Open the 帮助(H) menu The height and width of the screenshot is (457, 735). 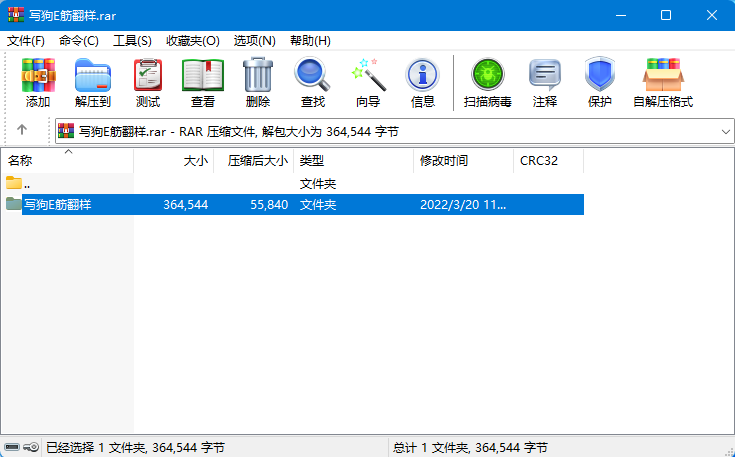pos(310,41)
